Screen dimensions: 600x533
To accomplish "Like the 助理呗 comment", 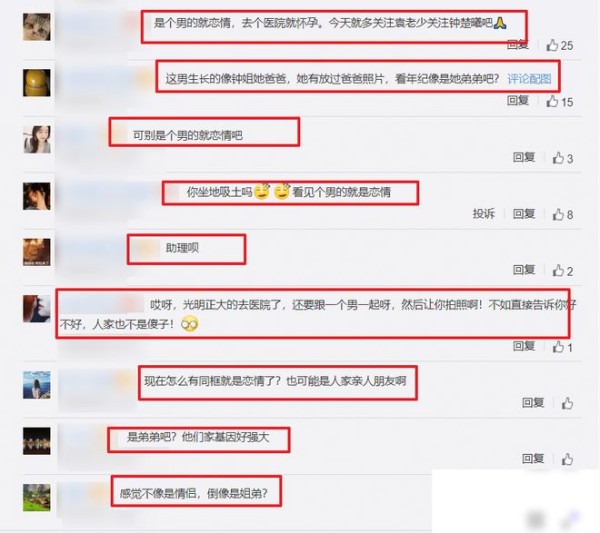I will pyautogui.click(x=558, y=271).
